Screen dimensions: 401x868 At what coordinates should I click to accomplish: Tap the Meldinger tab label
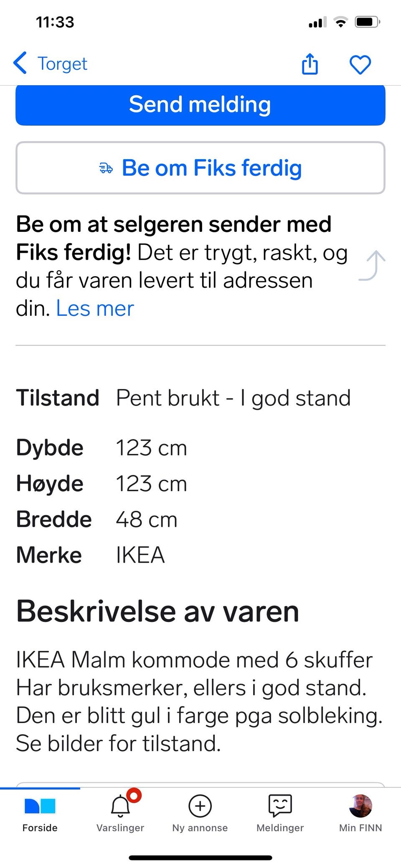pyautogui.click(x=280, y=828)
